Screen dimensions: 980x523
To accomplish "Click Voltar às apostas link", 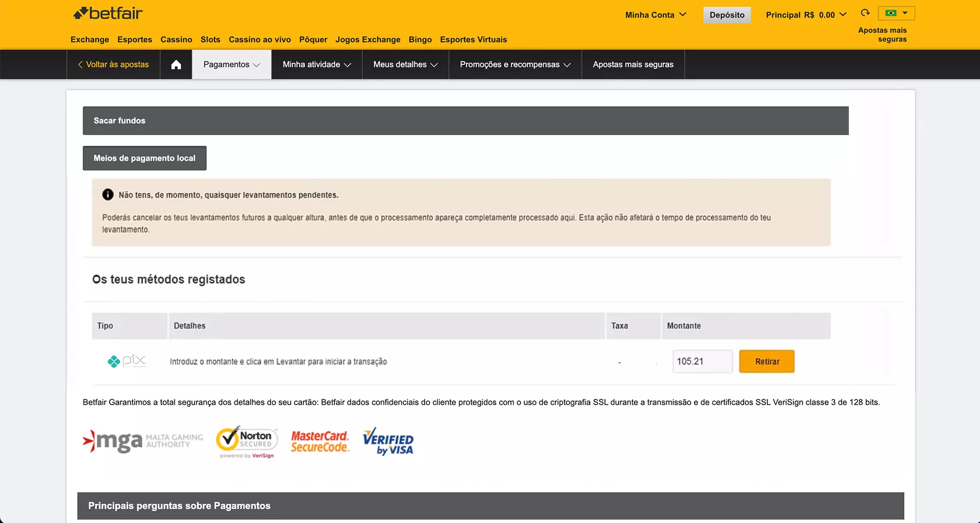I will [113, 64].
